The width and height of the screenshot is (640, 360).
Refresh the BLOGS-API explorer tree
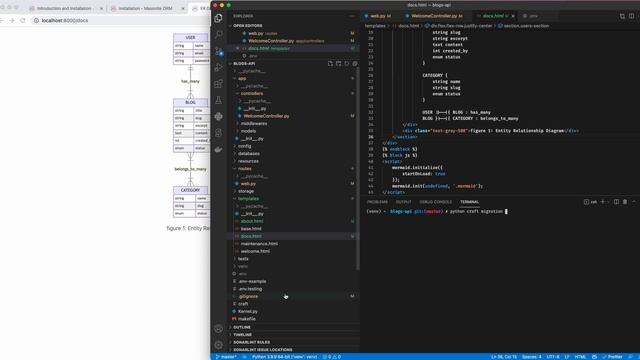point(347,64)
